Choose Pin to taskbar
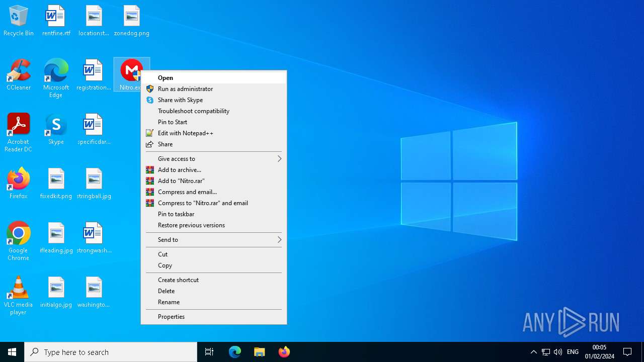The height and width of the screenshot is (362, 644). click(x=214, y=214)
